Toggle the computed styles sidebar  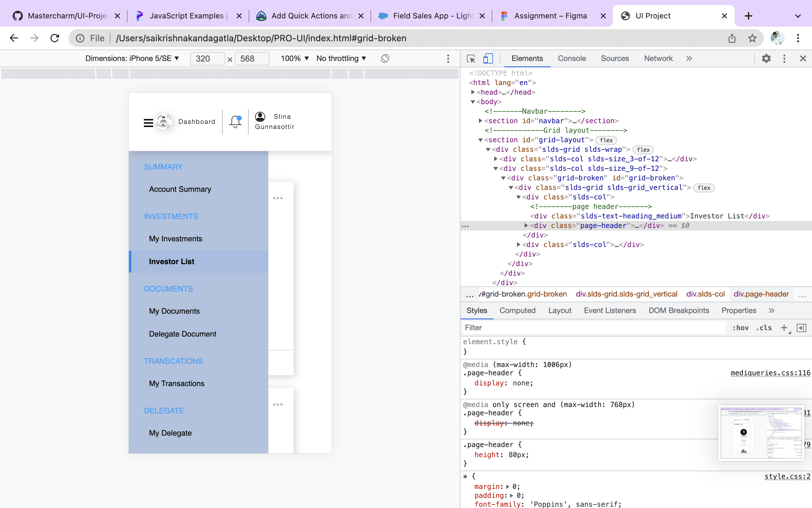[801, 328]
